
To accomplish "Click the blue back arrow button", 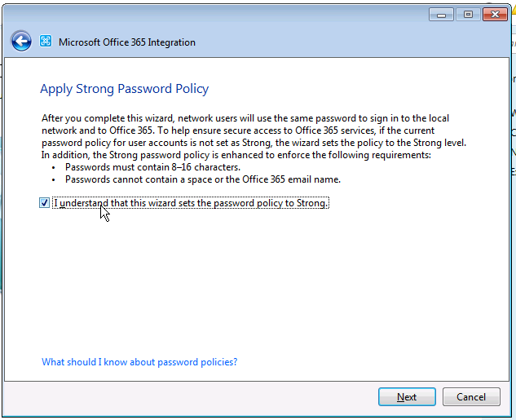I will (21, 42).
